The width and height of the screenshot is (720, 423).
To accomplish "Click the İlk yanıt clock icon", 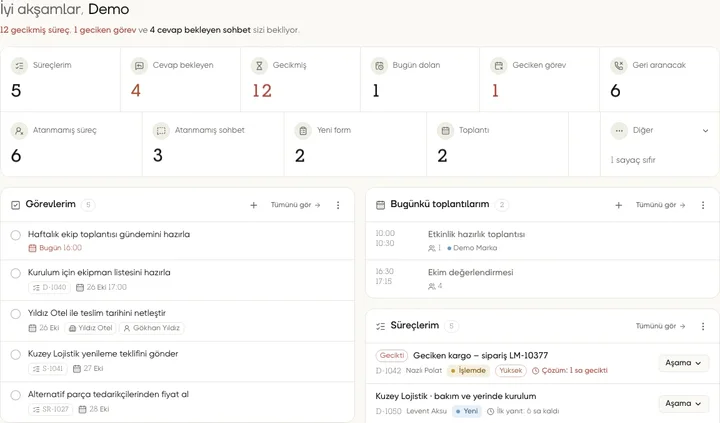I will pyautogui.click(x=490, y=411).
